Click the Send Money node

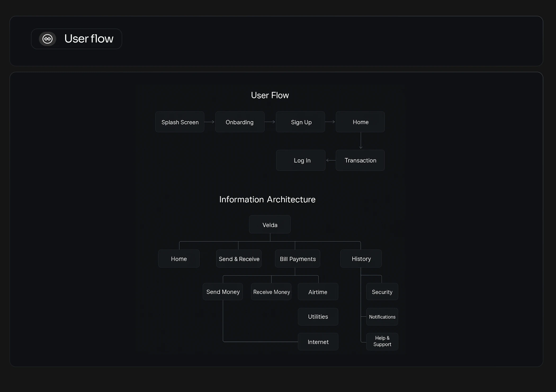coord(223,292)
